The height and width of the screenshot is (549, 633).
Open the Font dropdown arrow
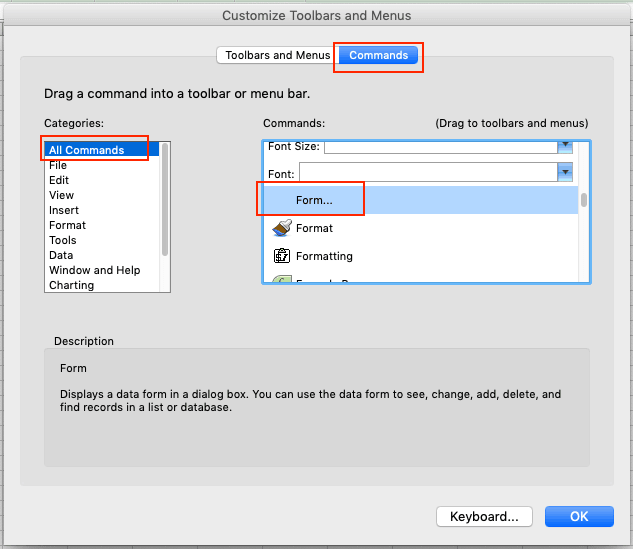pos(564,172)
